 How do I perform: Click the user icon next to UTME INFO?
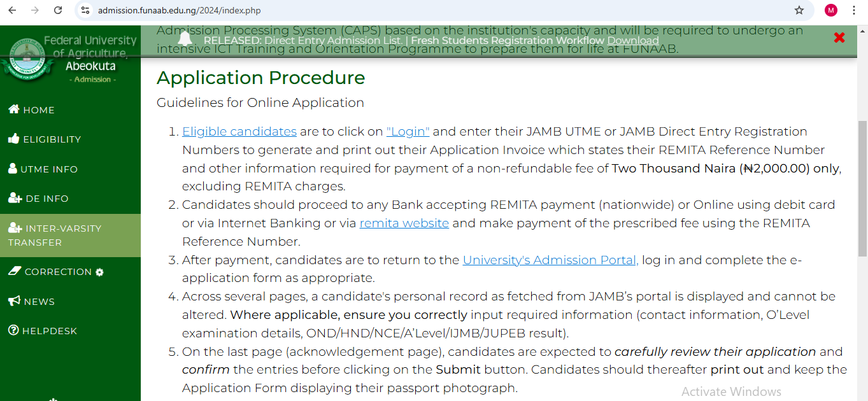tap(14, 169)
